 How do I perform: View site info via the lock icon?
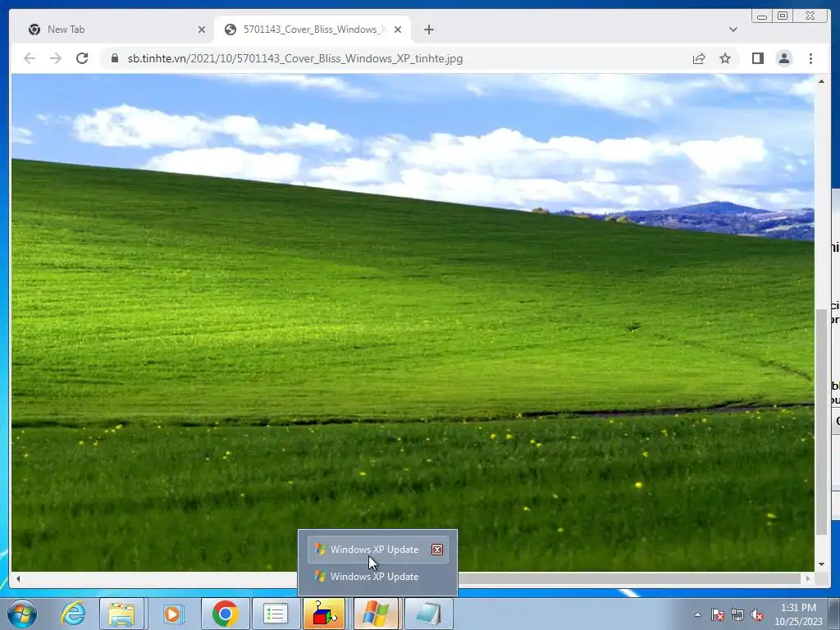[114, 58]
